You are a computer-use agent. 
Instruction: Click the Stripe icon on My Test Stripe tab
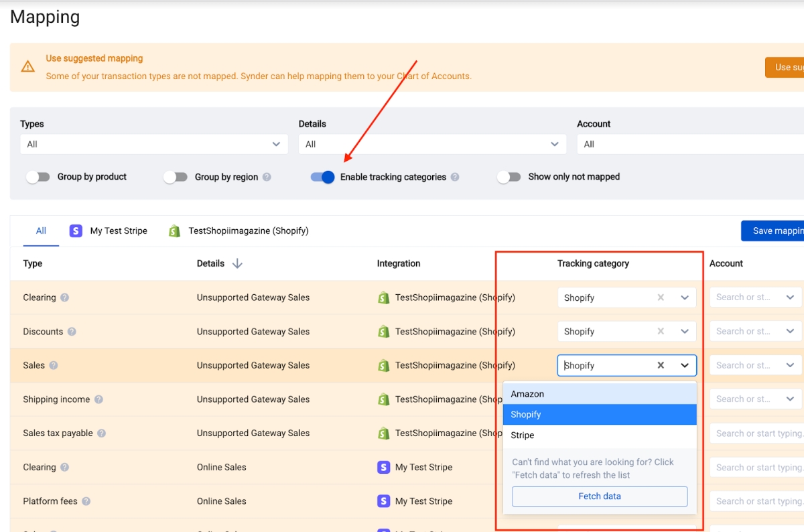tap(75, 230)
